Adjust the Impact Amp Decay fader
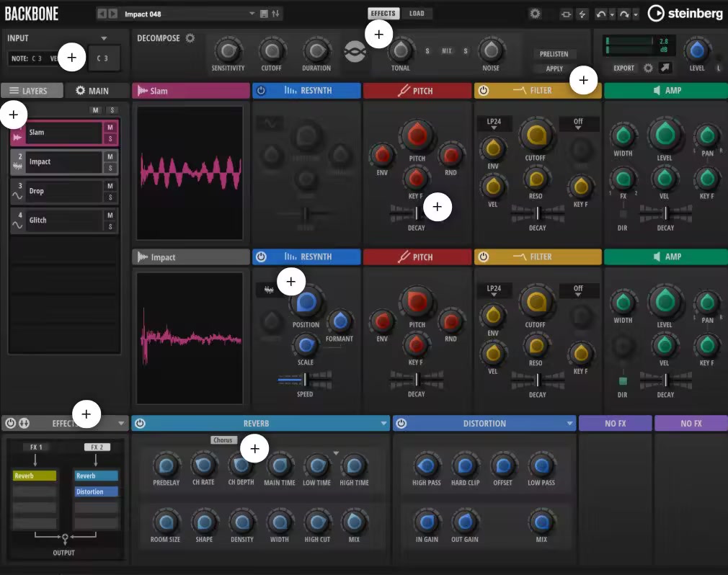 coord(665,380)
